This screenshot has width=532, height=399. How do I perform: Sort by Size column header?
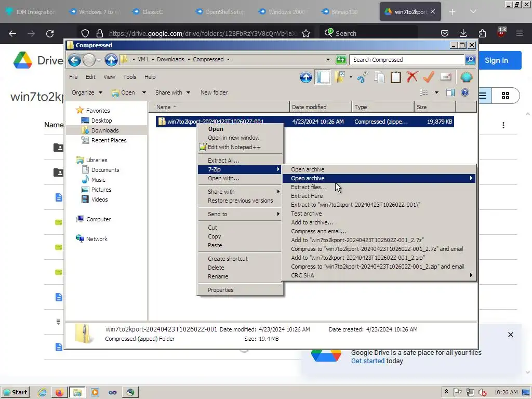click(x=435, y=107)
